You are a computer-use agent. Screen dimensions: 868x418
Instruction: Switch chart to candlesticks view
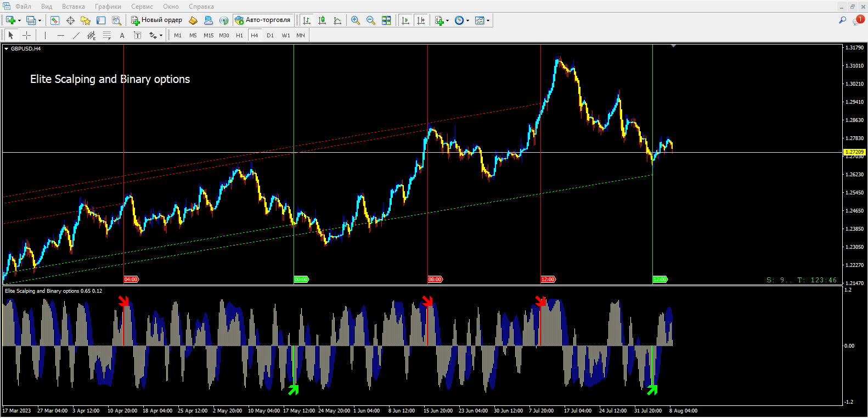click(322, 20)
